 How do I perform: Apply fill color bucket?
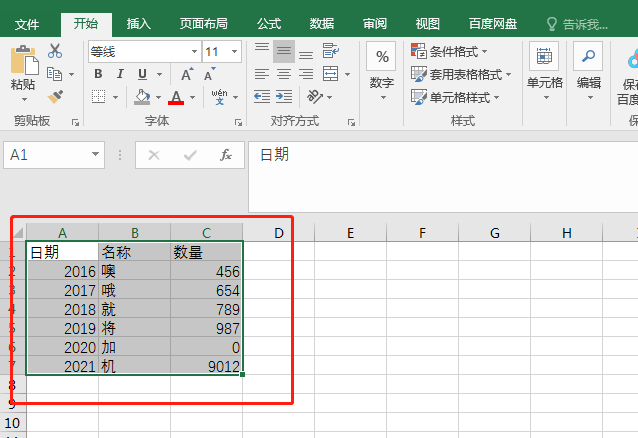point(142,97)
